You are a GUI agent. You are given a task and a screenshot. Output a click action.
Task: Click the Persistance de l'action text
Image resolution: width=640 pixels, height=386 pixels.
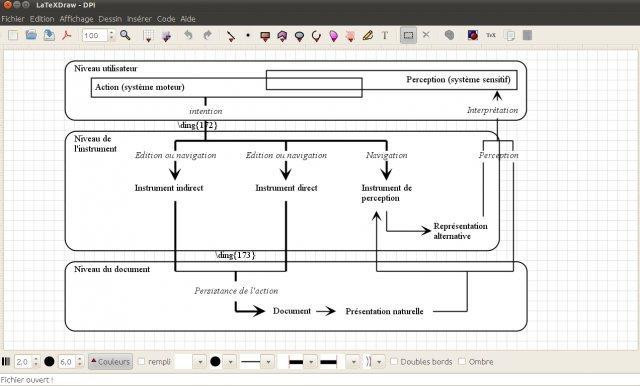tap(236, 291)
